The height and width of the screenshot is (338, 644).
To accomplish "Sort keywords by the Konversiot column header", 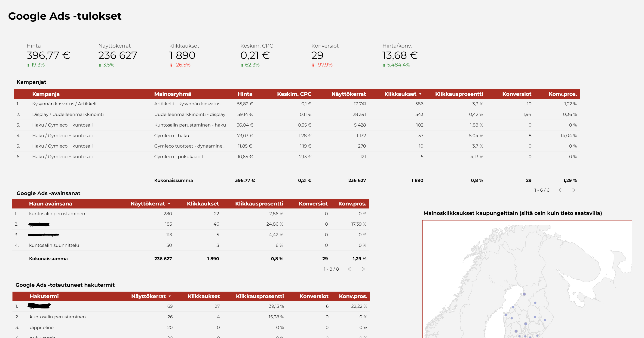I will coord(313,204).
